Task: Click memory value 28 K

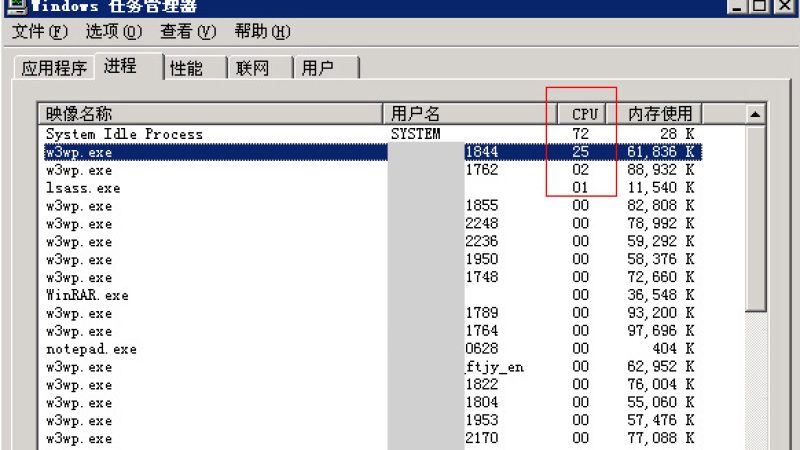Action: tap(677, 134)
